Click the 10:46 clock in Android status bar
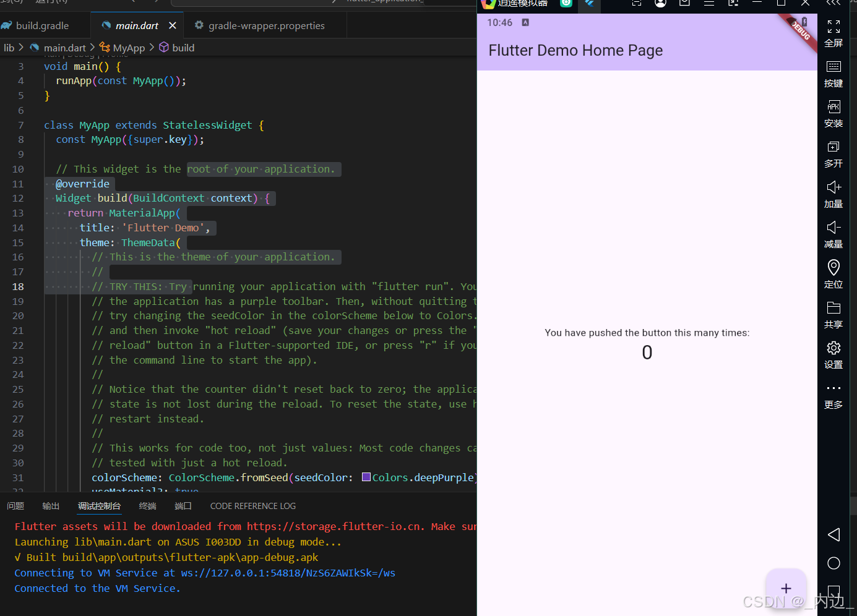 pos(499,23)
